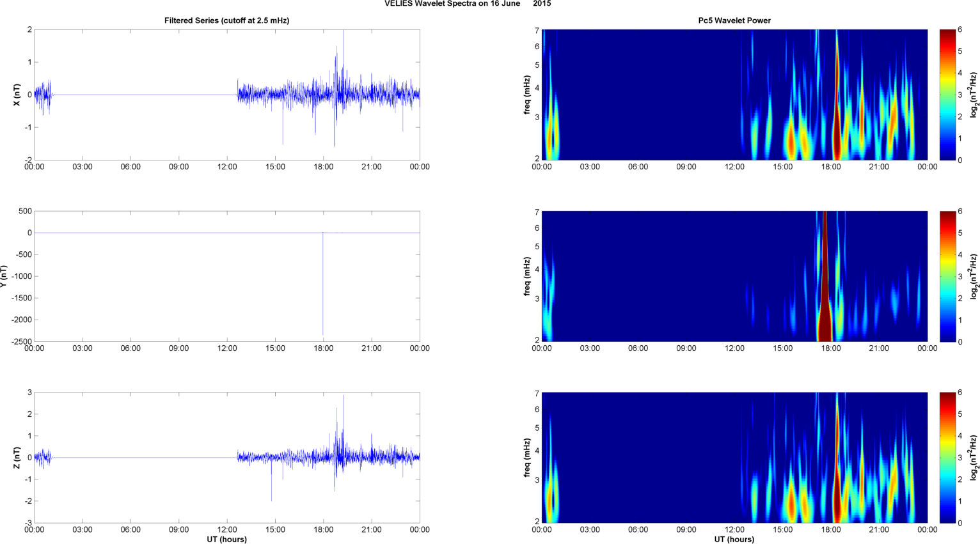Screen dimensions: 980x544
Task: Click the VELIES Wavelet Spectra figure title
Action: pyautogui.click(x=468, y=4)
